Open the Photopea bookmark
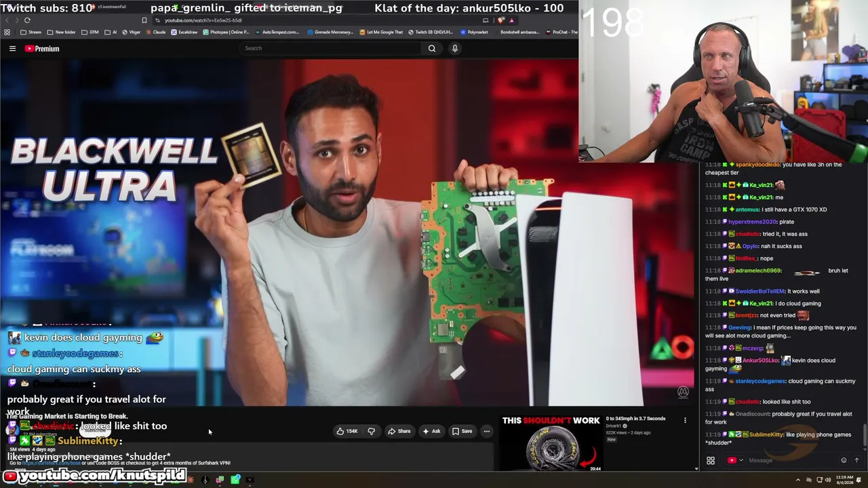Screen dimensions: 868x488 point(226,32)
